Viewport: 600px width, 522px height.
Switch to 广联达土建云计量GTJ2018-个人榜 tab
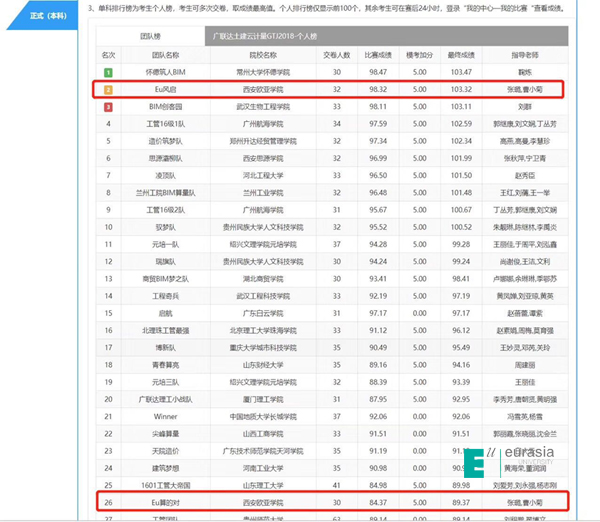[263, 36]
